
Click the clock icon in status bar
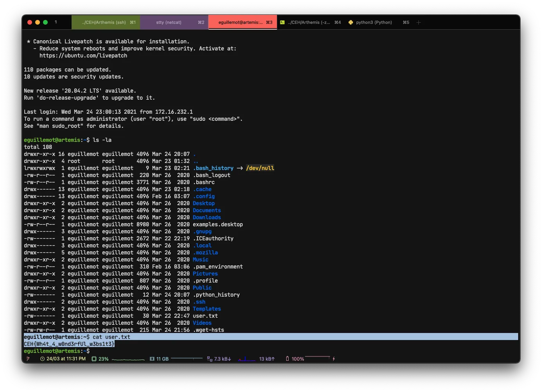pos(42,359)
